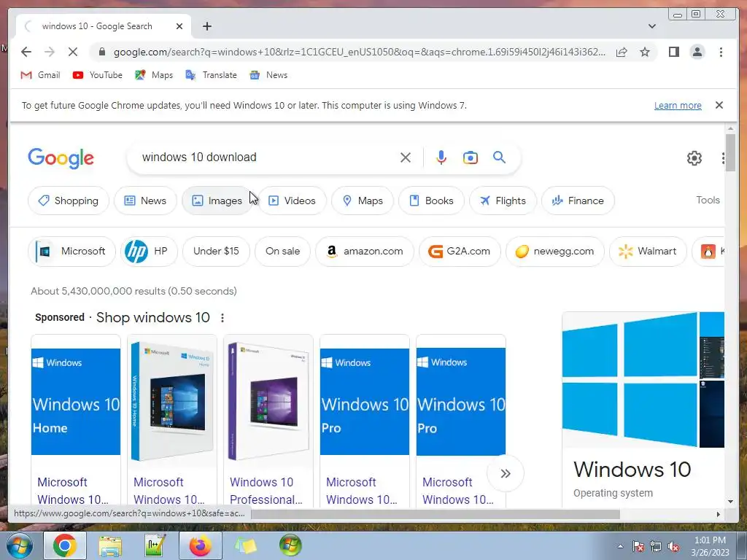Screen dimensions: 747x560
Task: Filter by Microsoft chip
Action: point(71,251)
